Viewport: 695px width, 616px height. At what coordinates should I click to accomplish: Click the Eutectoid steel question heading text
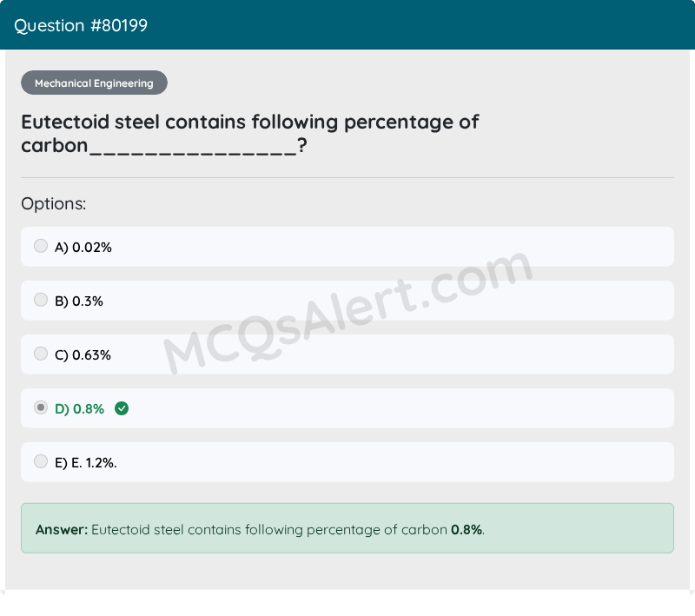[250, 134]
